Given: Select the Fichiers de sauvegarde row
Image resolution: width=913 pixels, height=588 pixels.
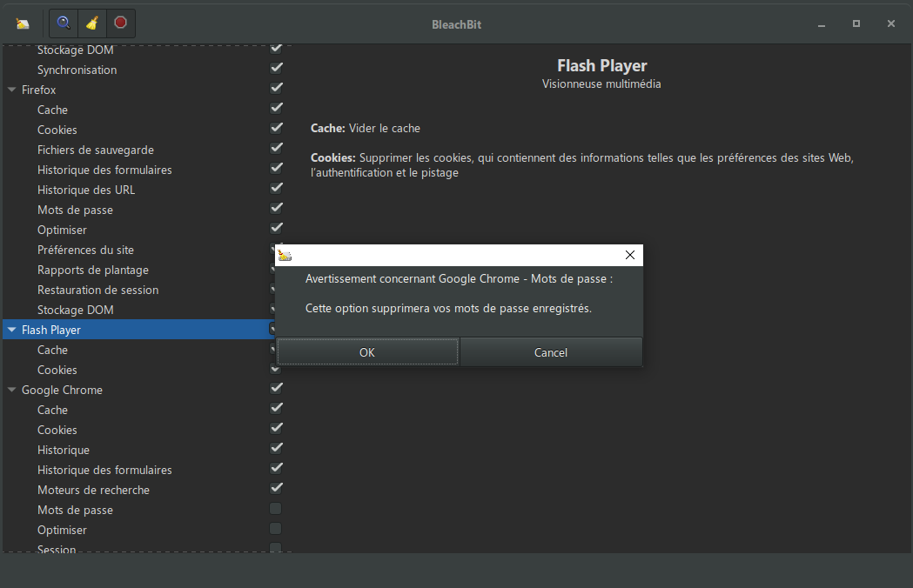Looking at the screenshot, I should pos(96,150).
